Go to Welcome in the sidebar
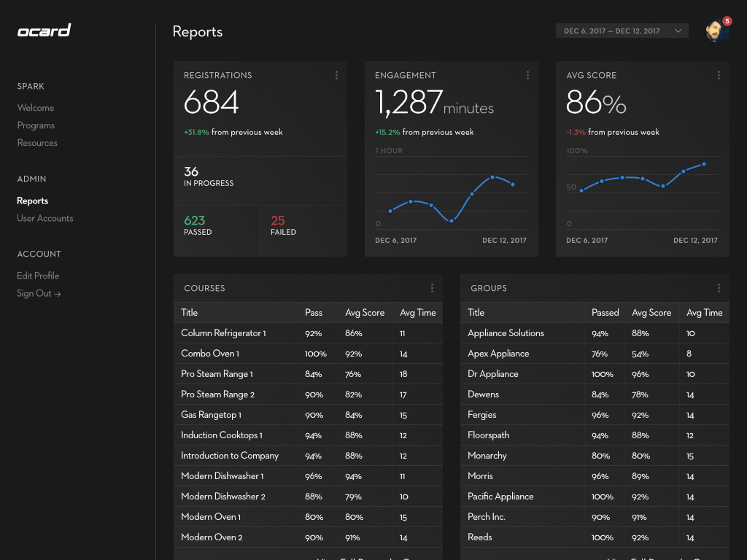The image size is (747, 560). (36, 108)
